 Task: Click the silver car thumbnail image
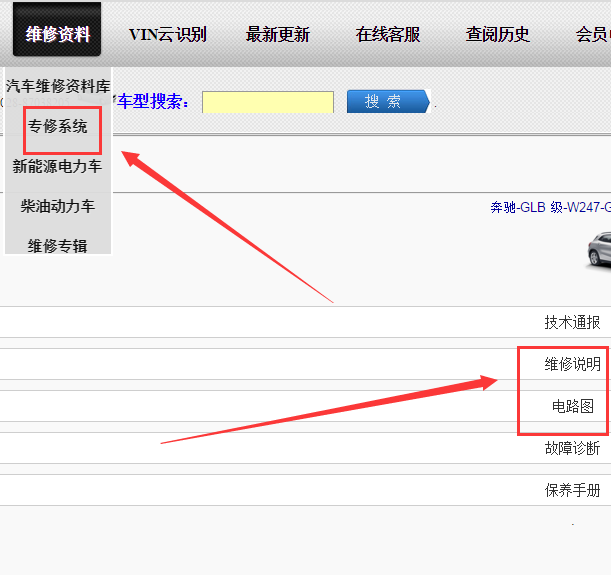598,250
